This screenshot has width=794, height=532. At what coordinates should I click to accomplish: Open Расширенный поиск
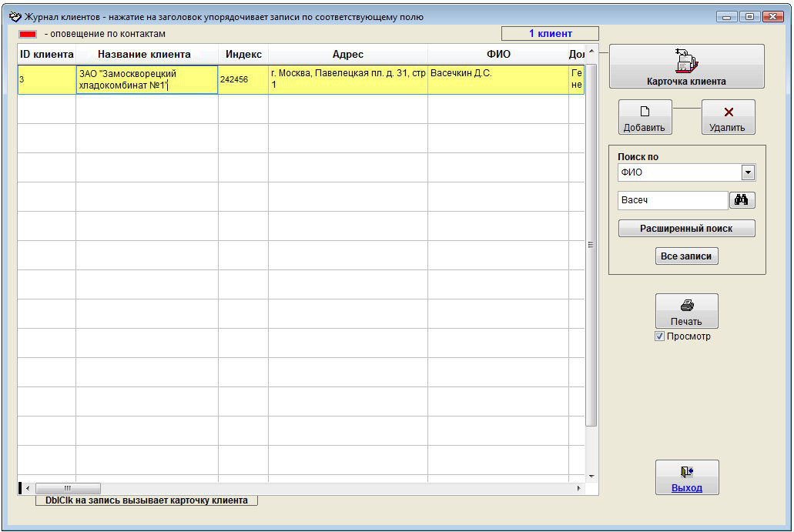(685, 229)
